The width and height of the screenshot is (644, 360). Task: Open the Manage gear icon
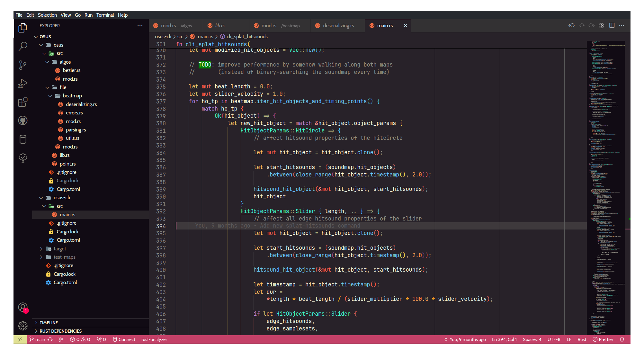[22, 326]
